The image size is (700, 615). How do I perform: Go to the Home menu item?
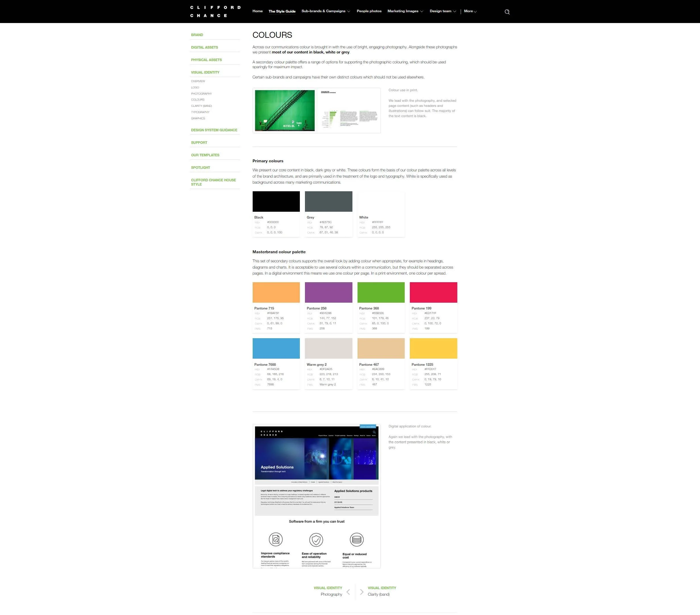(257, 11)
